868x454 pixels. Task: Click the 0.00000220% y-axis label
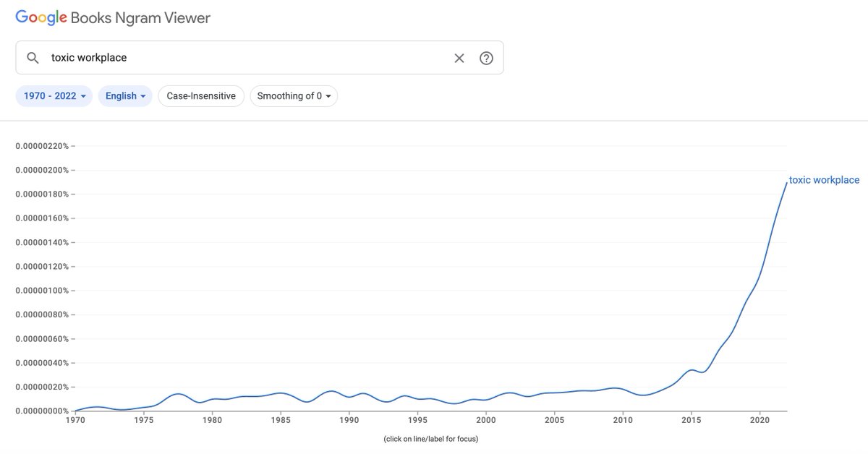tap(42, 146)
